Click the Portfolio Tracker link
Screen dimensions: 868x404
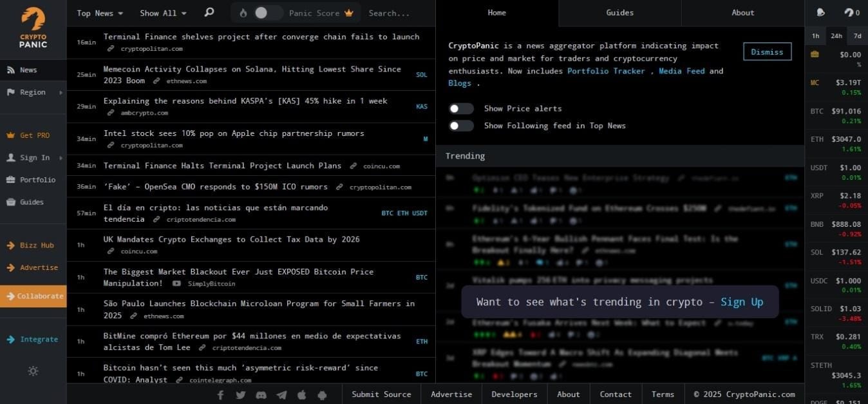click(605, 71)
